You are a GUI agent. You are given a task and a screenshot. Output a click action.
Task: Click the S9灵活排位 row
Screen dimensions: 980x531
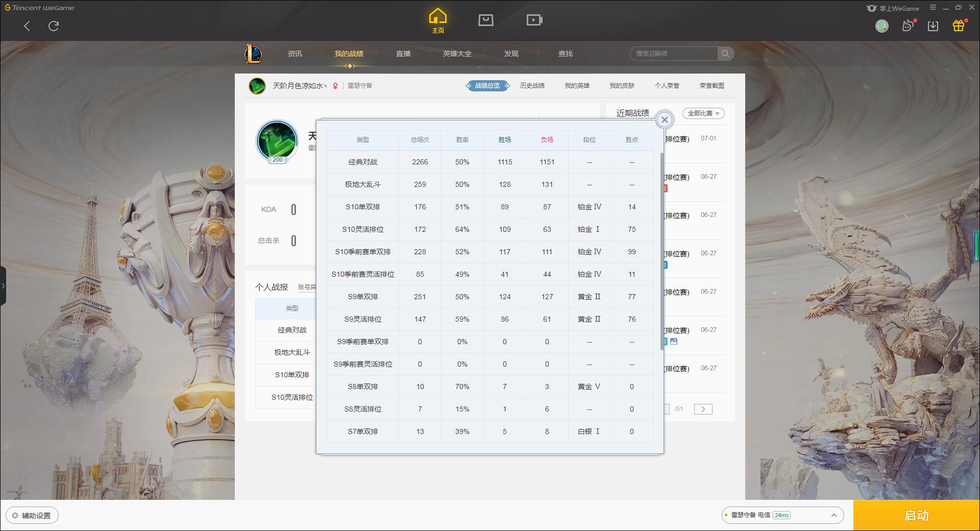pos(490,319)
